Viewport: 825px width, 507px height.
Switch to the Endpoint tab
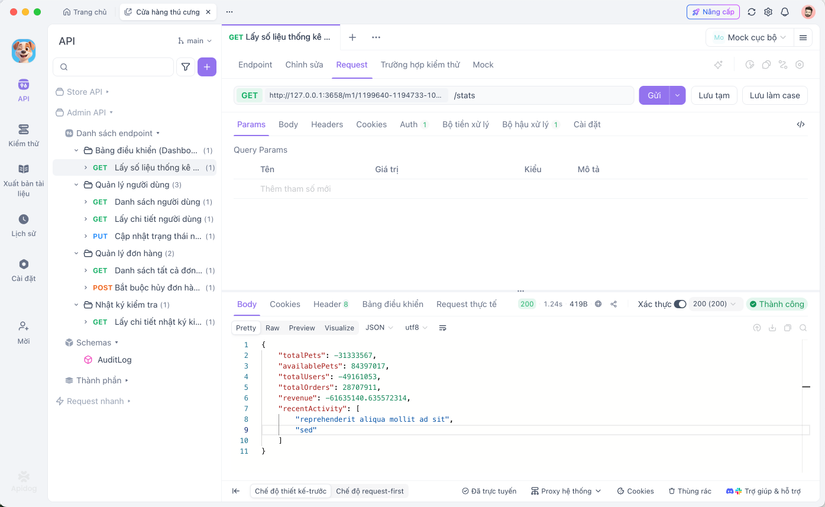coord(255,65)
